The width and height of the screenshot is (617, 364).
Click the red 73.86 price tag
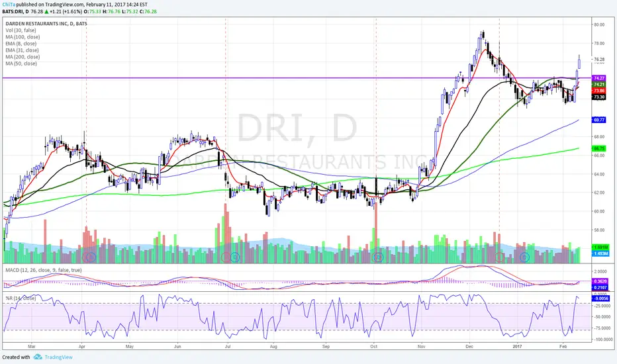[599, 91]
